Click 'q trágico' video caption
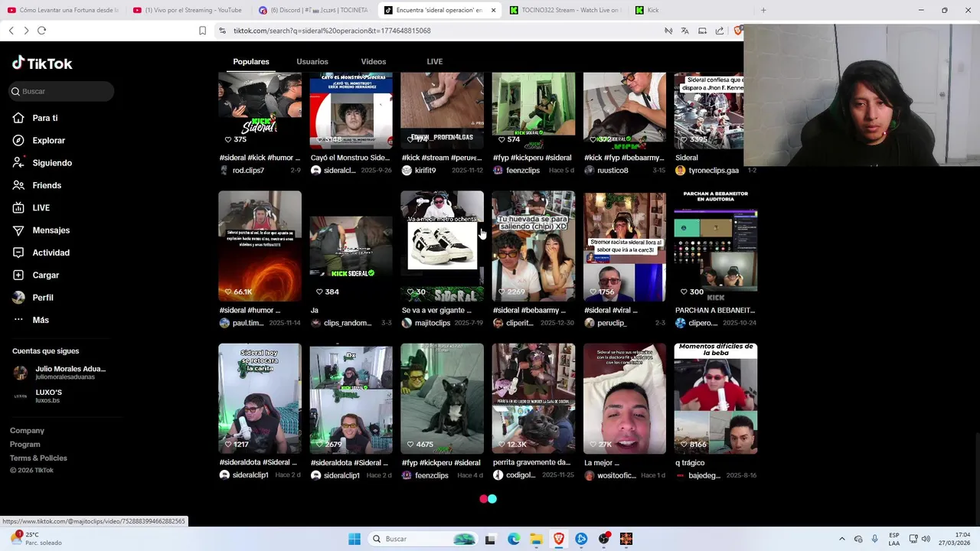980x551 pixels. click(x=690, y=462)
